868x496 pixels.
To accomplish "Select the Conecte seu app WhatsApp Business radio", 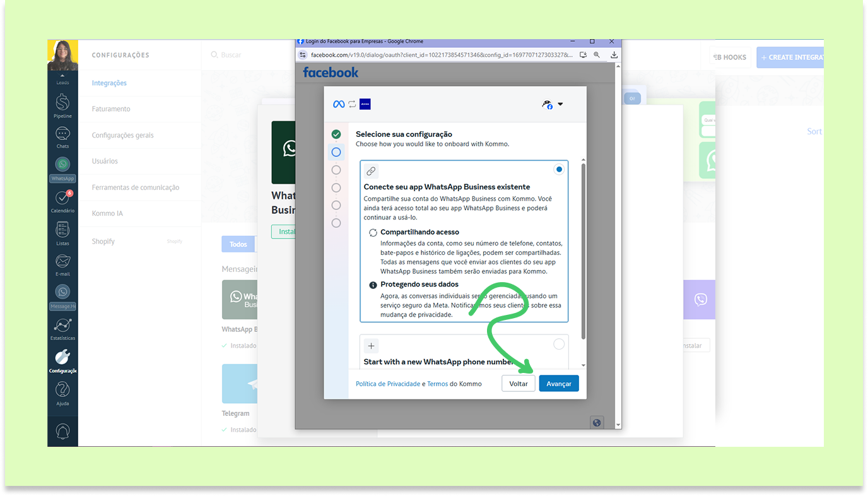I will [x=559, y=169].
